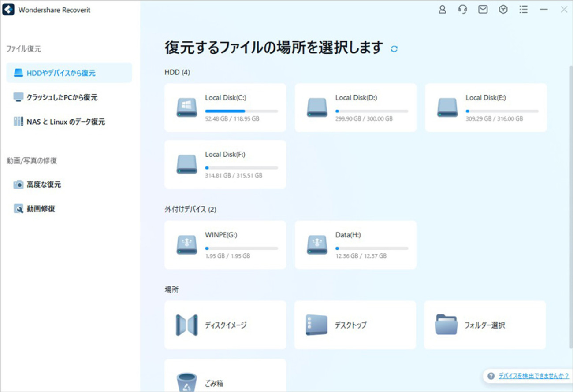
Task: Select the Local Disk(D:) label
Action: pyautogui.click(x=356, y=98)
